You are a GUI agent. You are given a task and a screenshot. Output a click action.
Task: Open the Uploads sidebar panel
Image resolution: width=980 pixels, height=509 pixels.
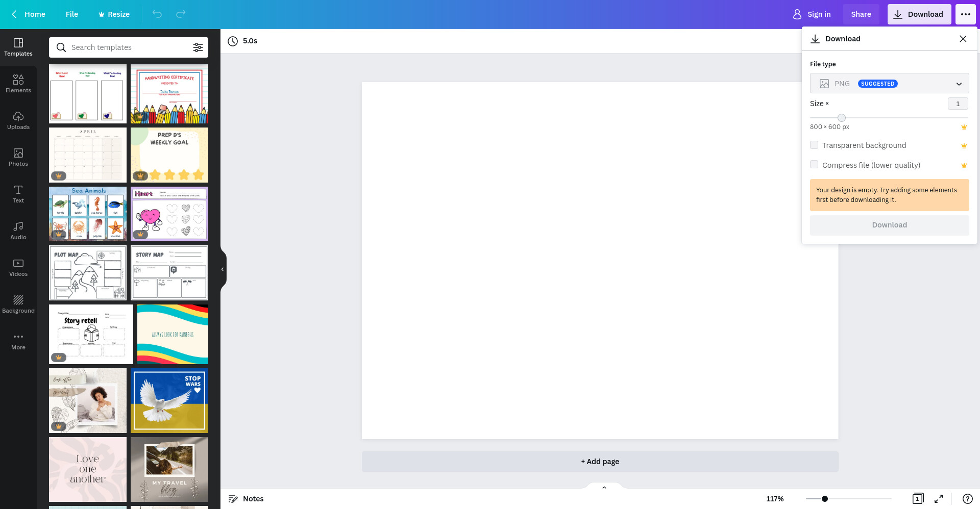(18, 120)
